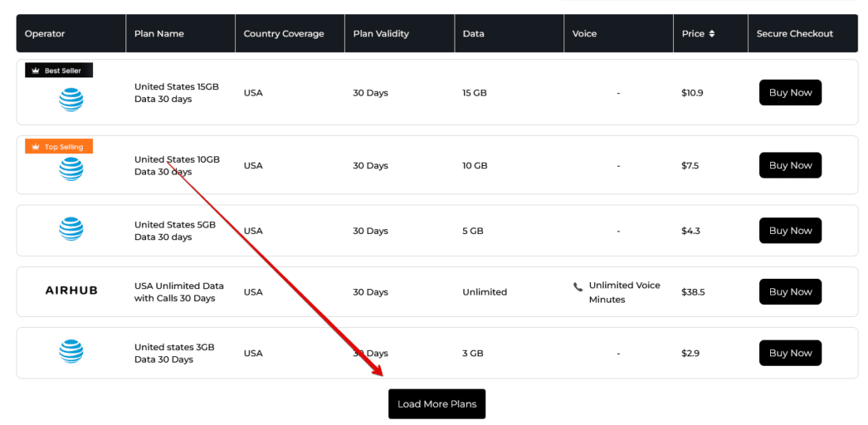Click the phone icon beside Unlimited Voice Minutes
This screenshot has height=425, width=868.
578,287
